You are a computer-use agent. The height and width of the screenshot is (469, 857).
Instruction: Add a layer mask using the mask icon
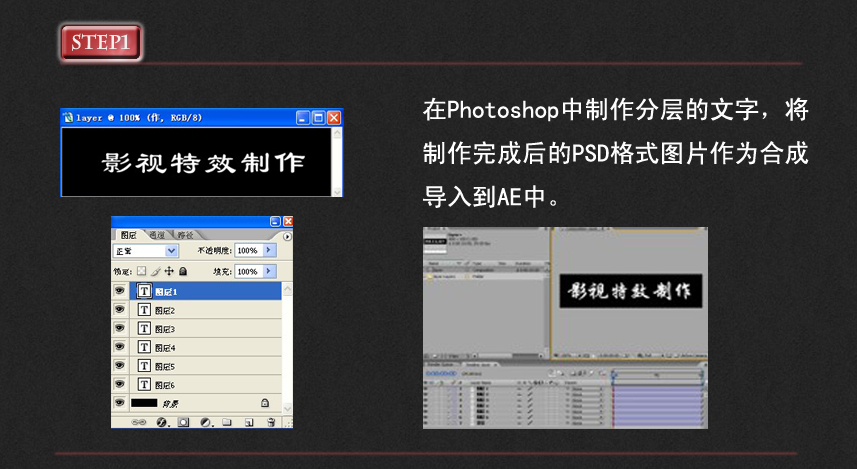(184, 422)
